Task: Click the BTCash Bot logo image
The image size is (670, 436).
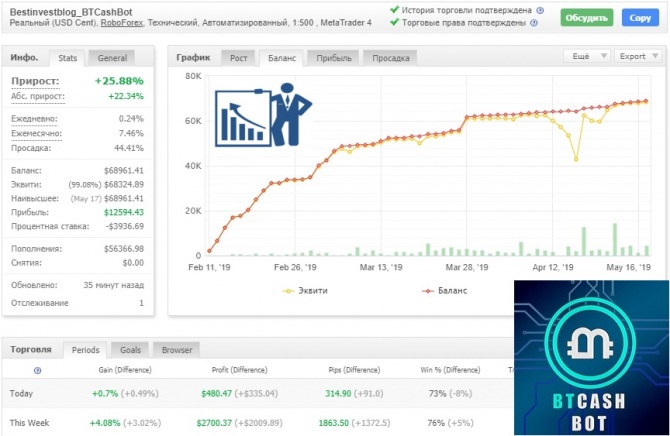Action: tap(591, 358)
